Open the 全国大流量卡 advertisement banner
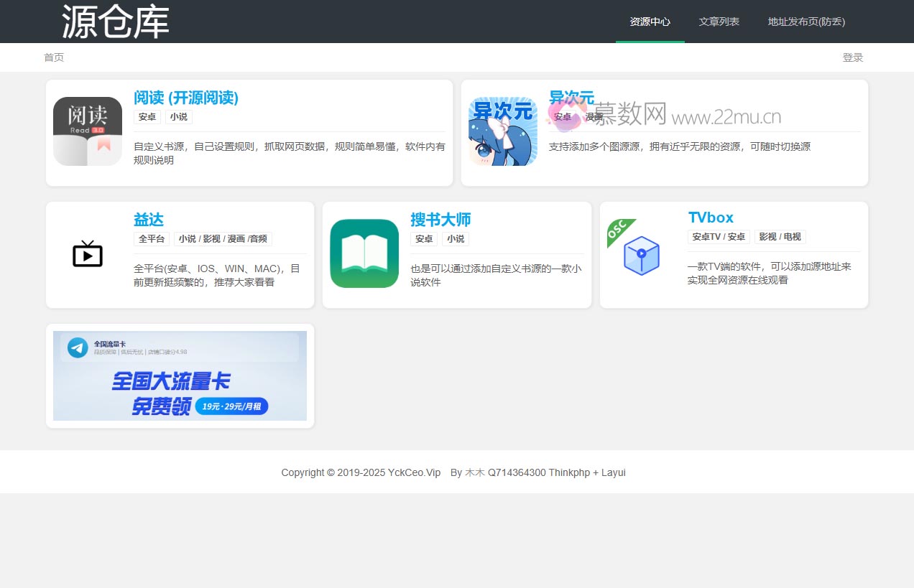Image resolution: width=914 pixels, height=588 pixels. point(179,375)
